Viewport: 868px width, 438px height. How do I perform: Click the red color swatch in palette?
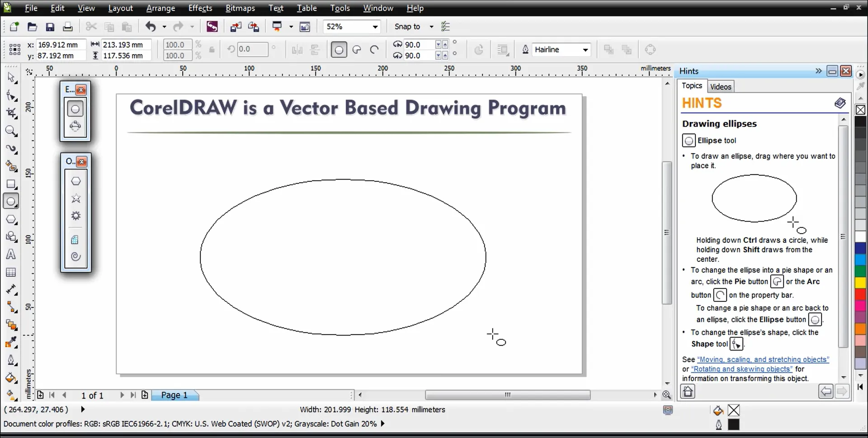(x=860, y=294)
